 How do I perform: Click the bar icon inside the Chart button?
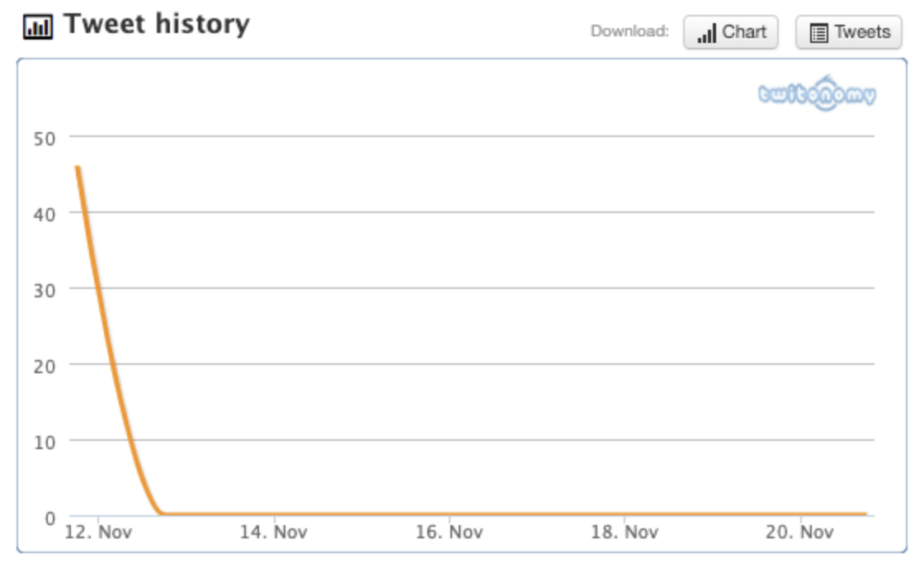pos(706,33)
